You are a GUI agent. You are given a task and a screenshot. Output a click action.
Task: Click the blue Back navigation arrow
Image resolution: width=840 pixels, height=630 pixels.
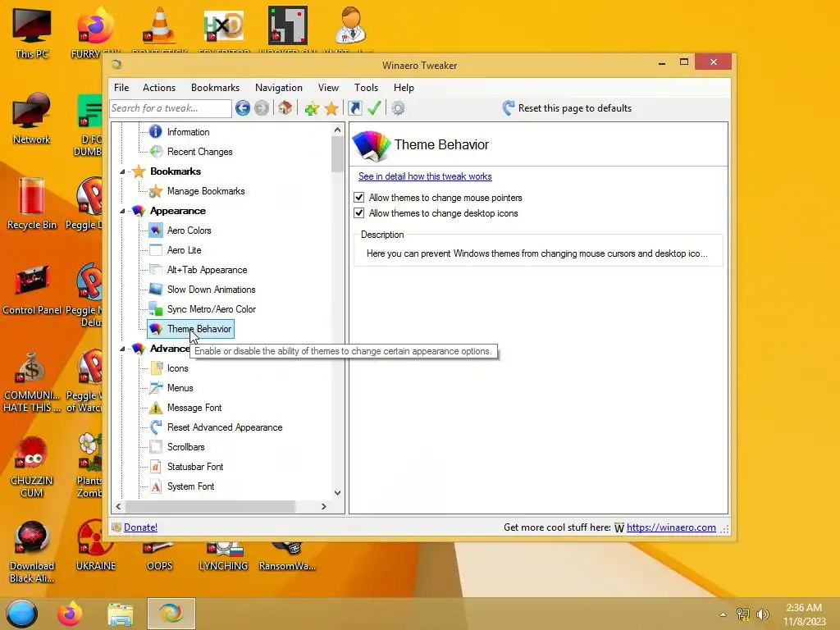pos(243,108)
